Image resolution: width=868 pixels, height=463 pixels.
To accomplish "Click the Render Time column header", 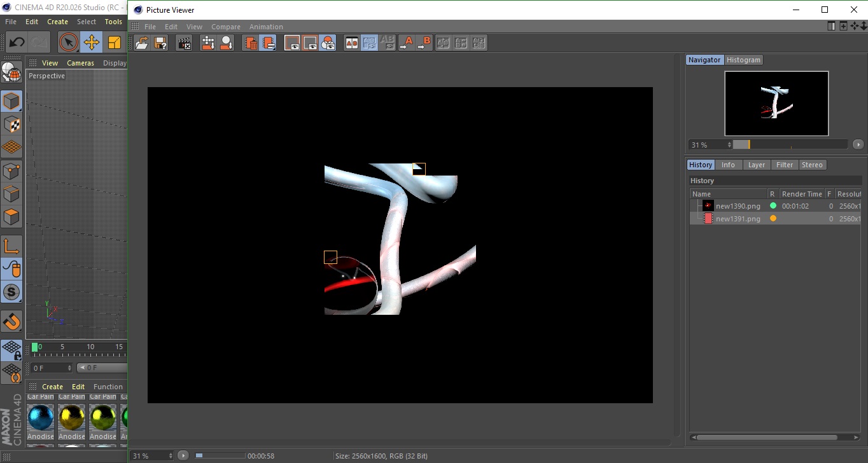I will [x=802, y=194].
